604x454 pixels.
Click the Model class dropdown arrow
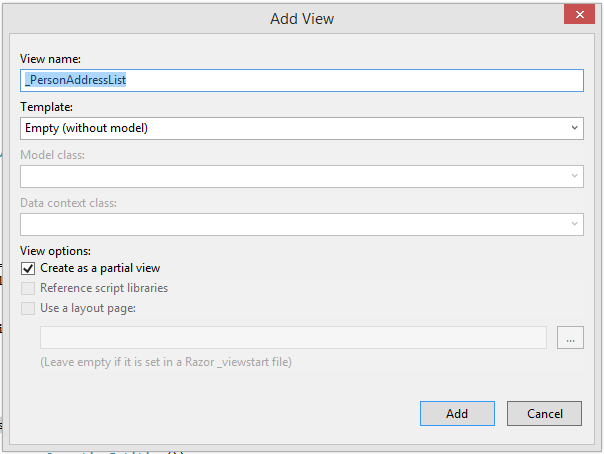click(575, 176)
